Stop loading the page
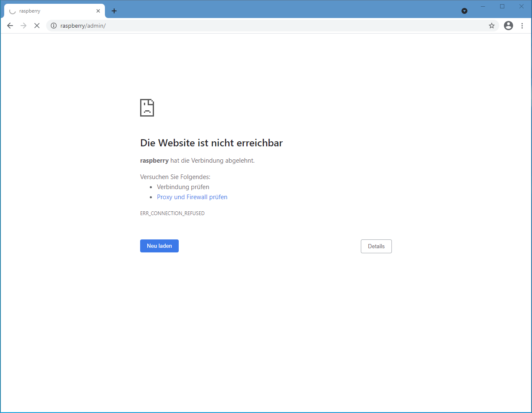This screenshot has height=413, width=532. coord(37,26)
